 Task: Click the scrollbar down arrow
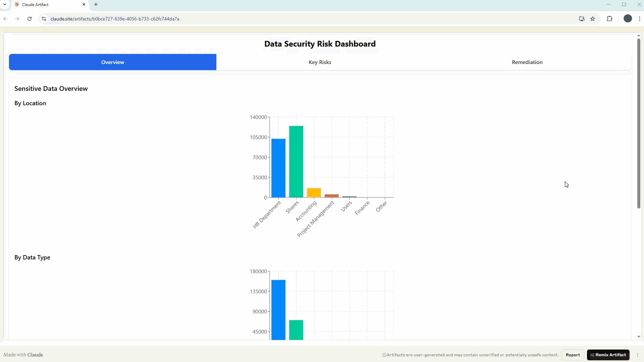pos(639,337)
